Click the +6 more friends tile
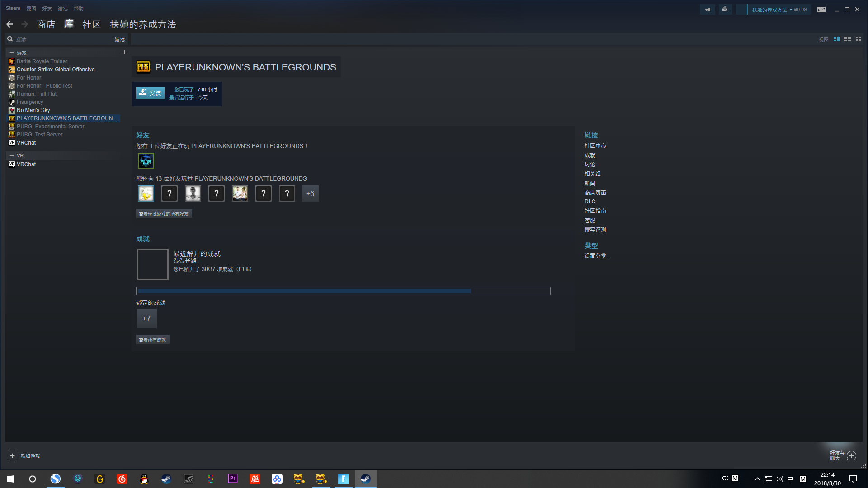This screenshot has width=868, height=488. (310, 193)
